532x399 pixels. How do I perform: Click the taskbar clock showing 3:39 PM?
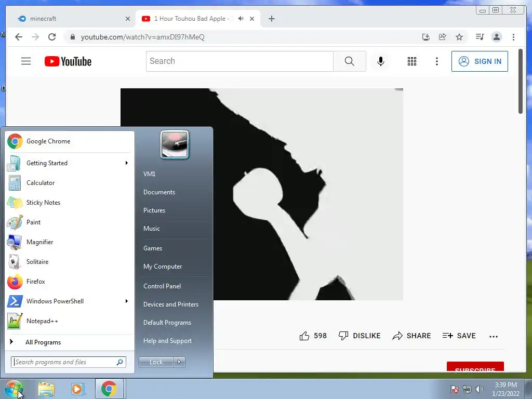[x=506, y=389]
